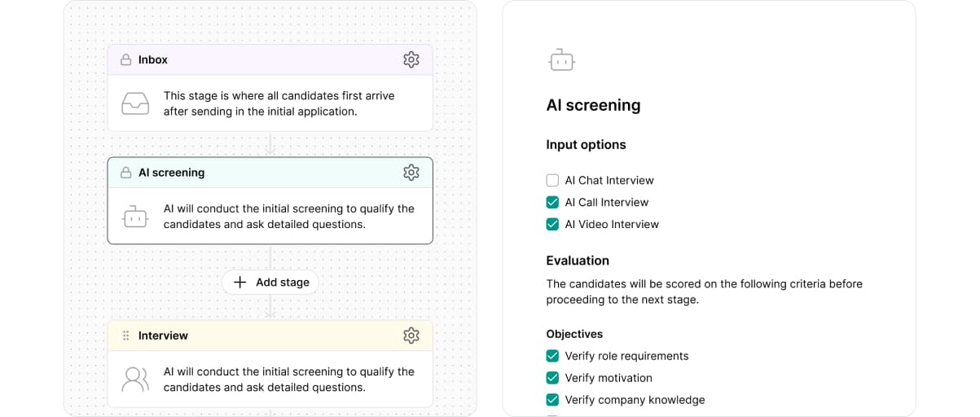Click the lock icon beside AI screening
980x417 pixels.
pos(125,173)
